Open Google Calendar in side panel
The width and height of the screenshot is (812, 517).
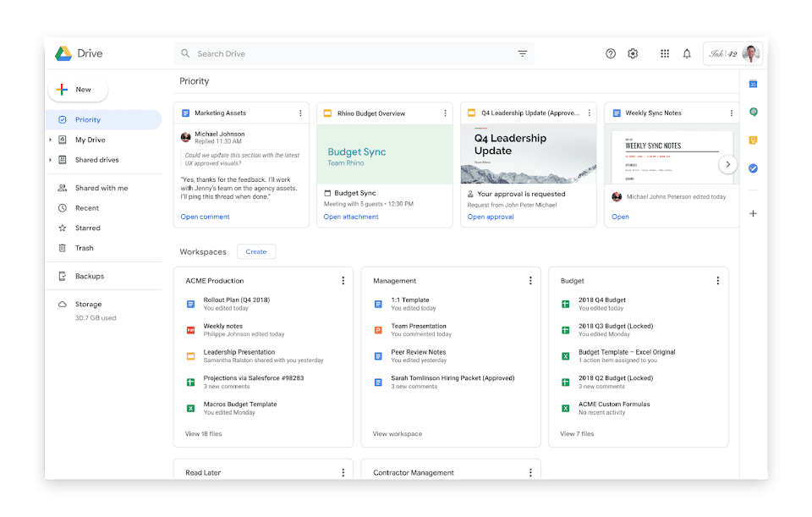click(x=753, y=84)
